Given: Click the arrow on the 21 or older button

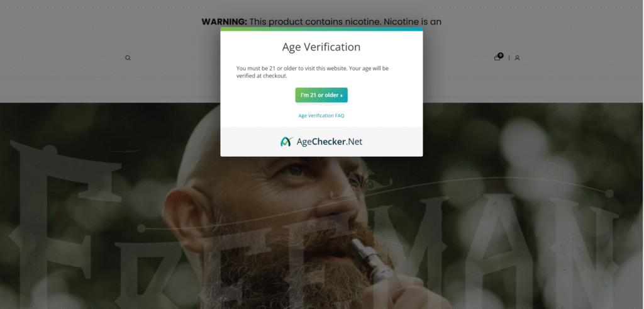Looking at the screenshot, I should (x=341, y=95).
